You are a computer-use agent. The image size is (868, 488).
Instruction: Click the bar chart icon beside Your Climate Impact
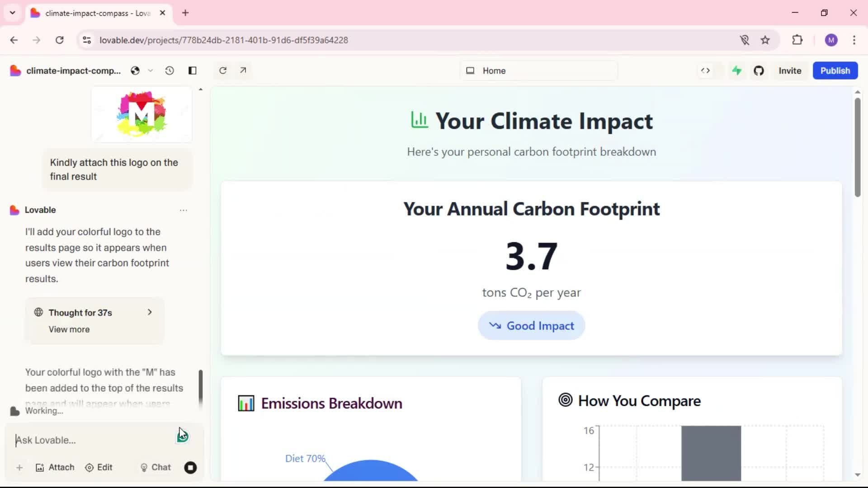click(419, 120)
